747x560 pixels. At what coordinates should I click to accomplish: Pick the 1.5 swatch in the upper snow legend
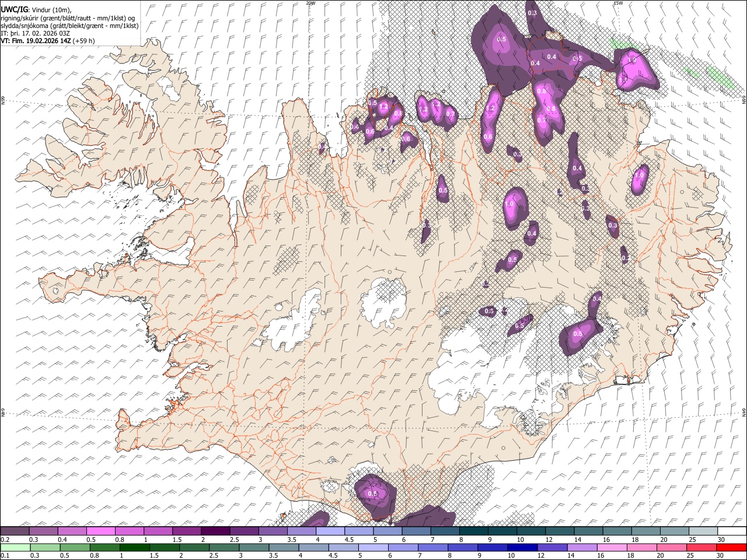[x=187, y=531]
